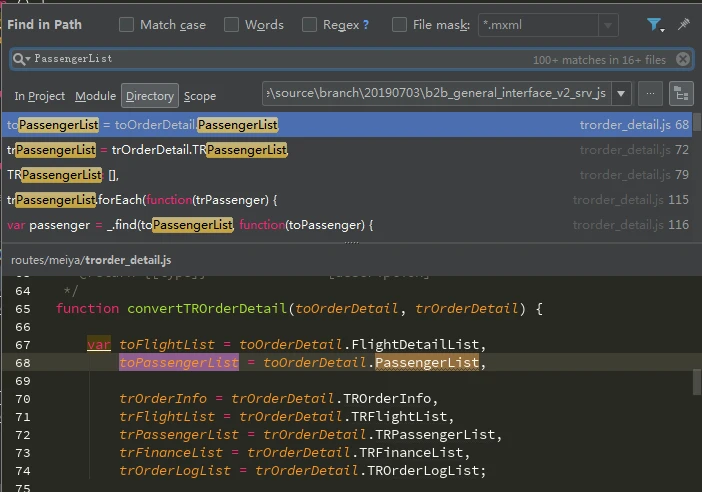
Task: Open the file mask *.mxml dropdown
Action: point(607,25)
